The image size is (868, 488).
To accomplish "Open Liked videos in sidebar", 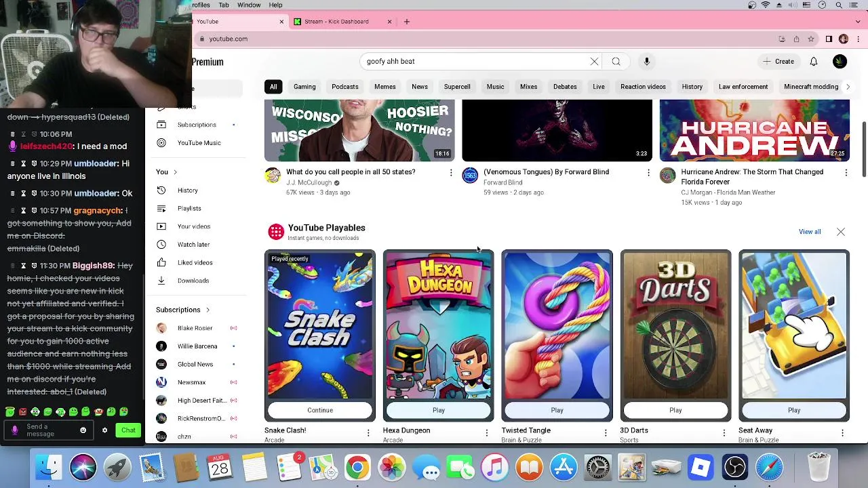I will 195,262.
